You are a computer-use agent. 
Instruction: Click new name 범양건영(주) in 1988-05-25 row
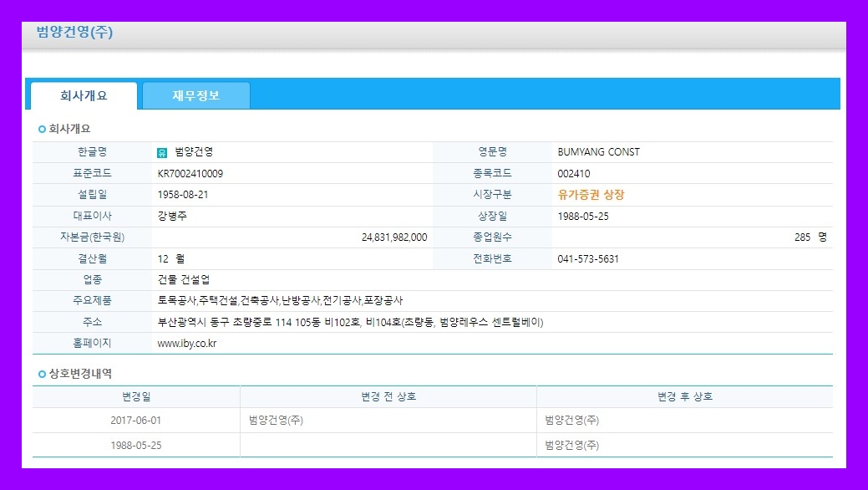[571, 445]
